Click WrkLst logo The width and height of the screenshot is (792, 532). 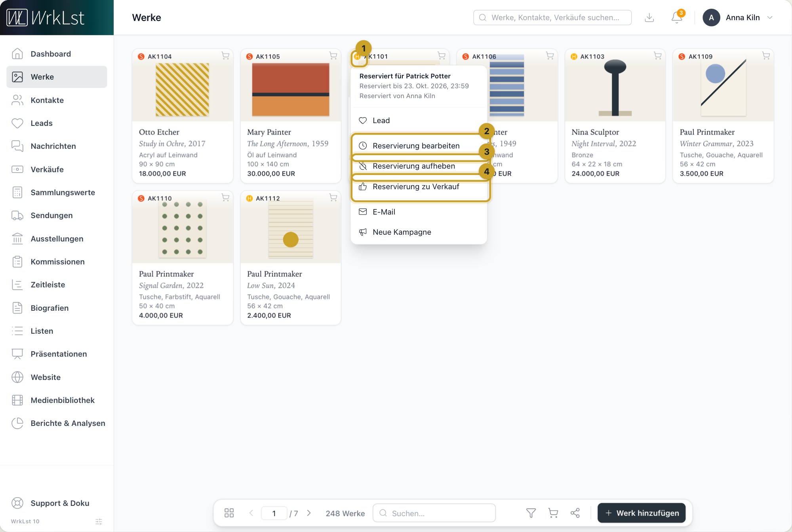[46, 18]
